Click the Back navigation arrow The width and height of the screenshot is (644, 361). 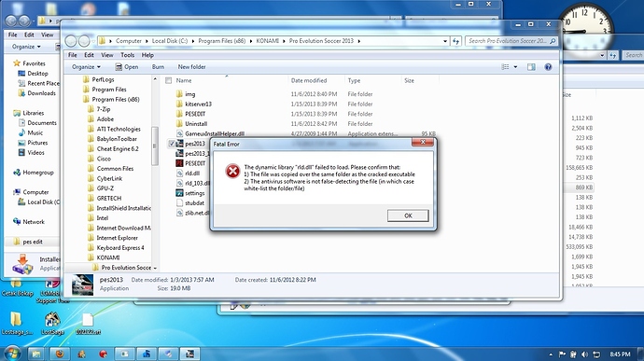71,41
